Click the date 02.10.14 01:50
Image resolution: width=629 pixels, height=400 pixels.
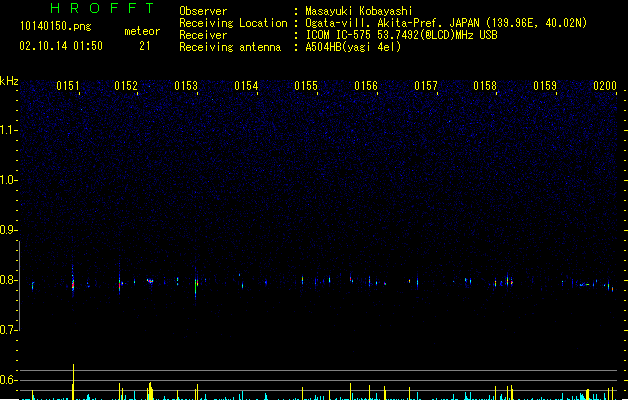point(61,46)
